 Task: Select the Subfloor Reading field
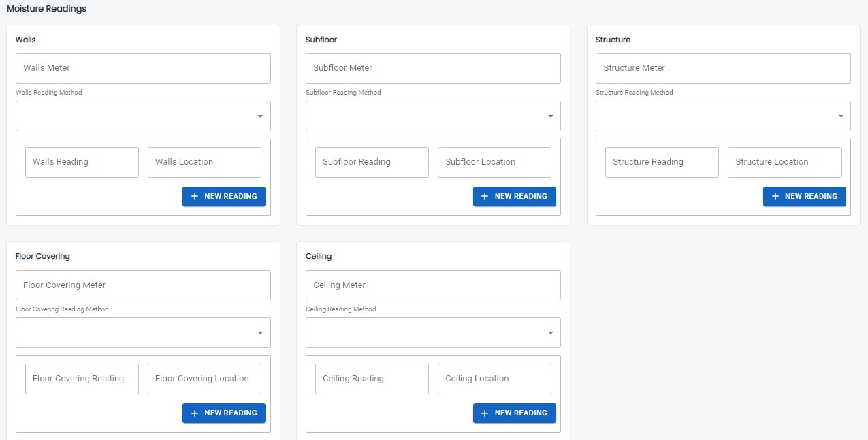pyautogui.click(x=372, y=162)
